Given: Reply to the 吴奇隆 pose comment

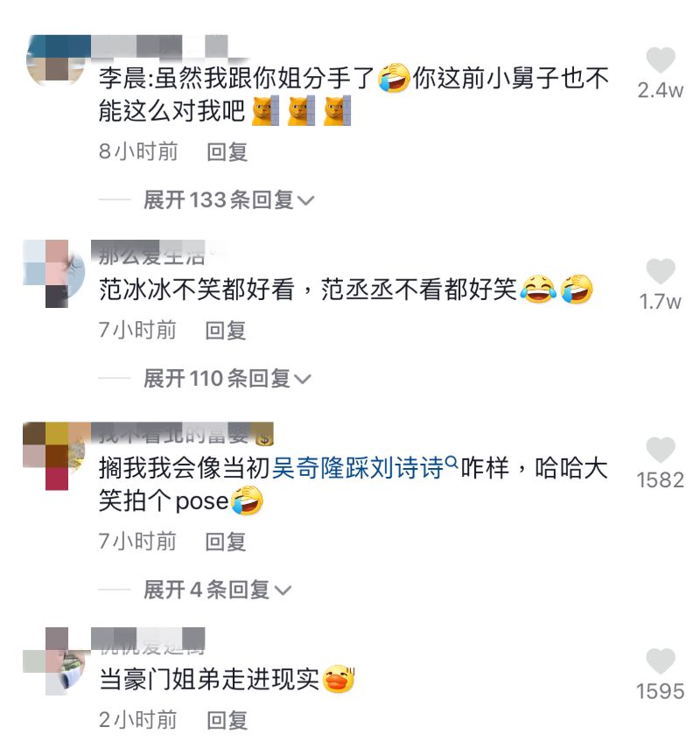Looking at the screenshot, I should coord(226,542).
